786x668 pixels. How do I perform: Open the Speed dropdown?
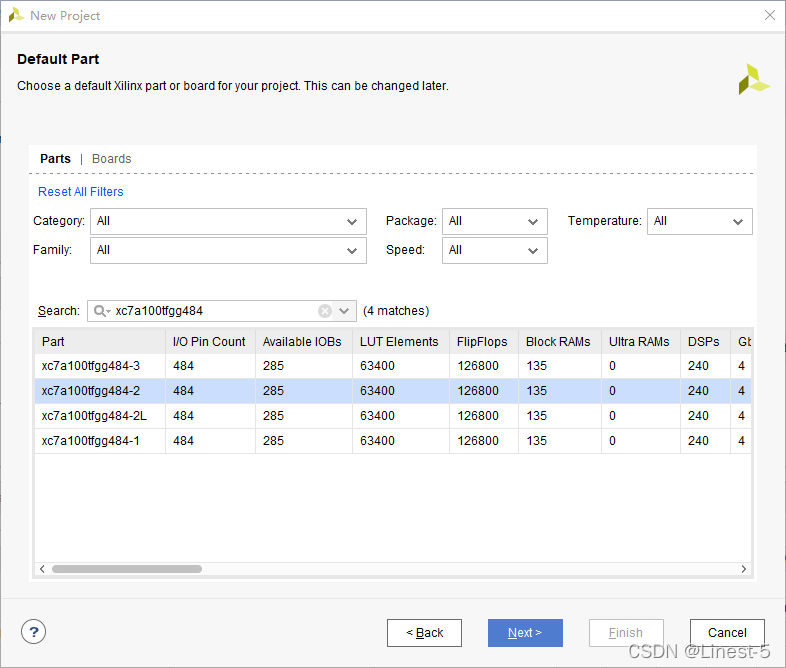495,251
